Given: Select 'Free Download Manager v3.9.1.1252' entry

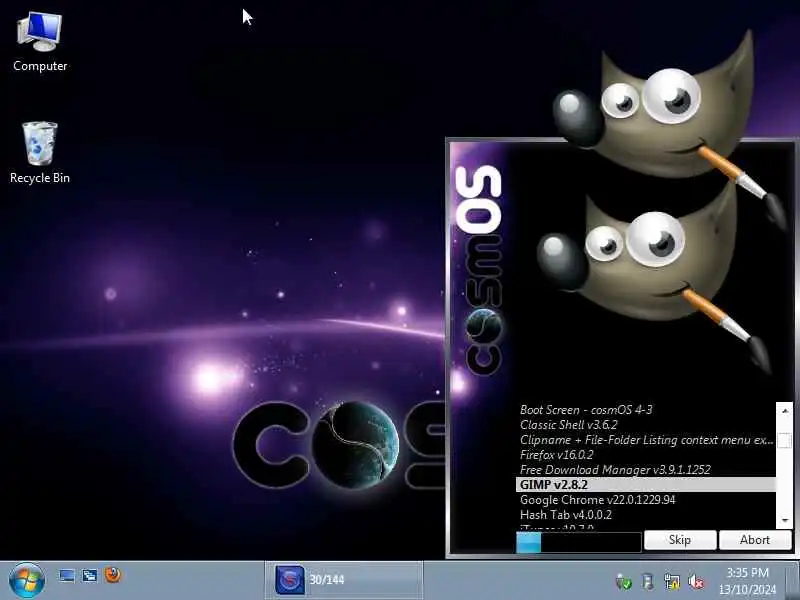Looking at the screenshot, I should (x=645, y=469).
